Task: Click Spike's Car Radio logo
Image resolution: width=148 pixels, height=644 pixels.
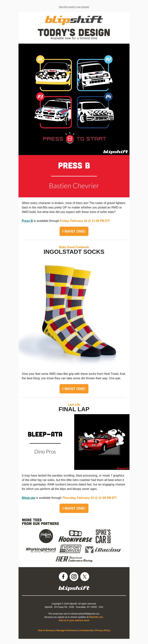Action: pyautogui.click(x=103, y=536)
